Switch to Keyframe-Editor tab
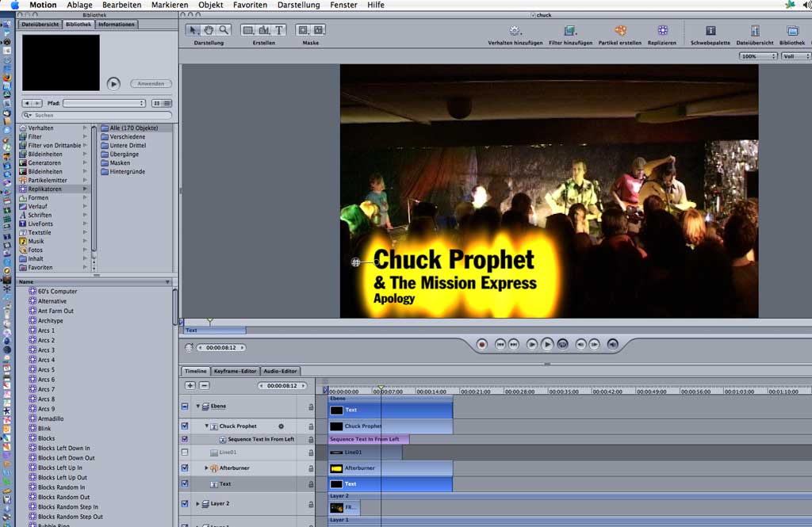The height and width of the screenshot is (527, 812). [x=235, y=371]
